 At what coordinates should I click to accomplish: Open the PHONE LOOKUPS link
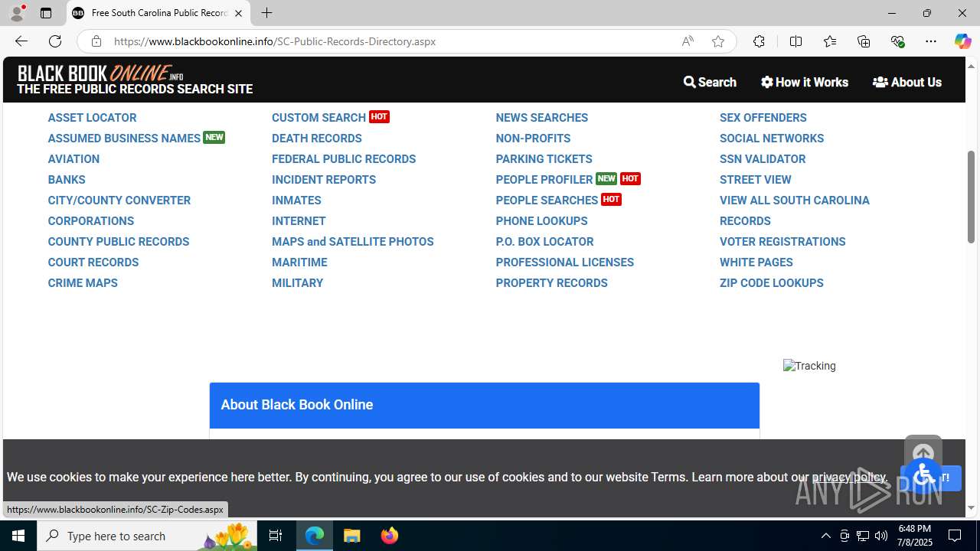(541, 221)
